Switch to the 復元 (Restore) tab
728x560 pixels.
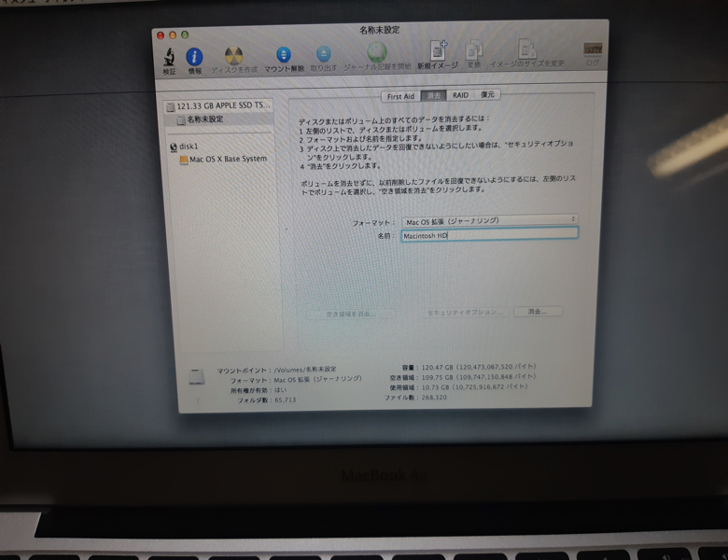tap(487, 94)
